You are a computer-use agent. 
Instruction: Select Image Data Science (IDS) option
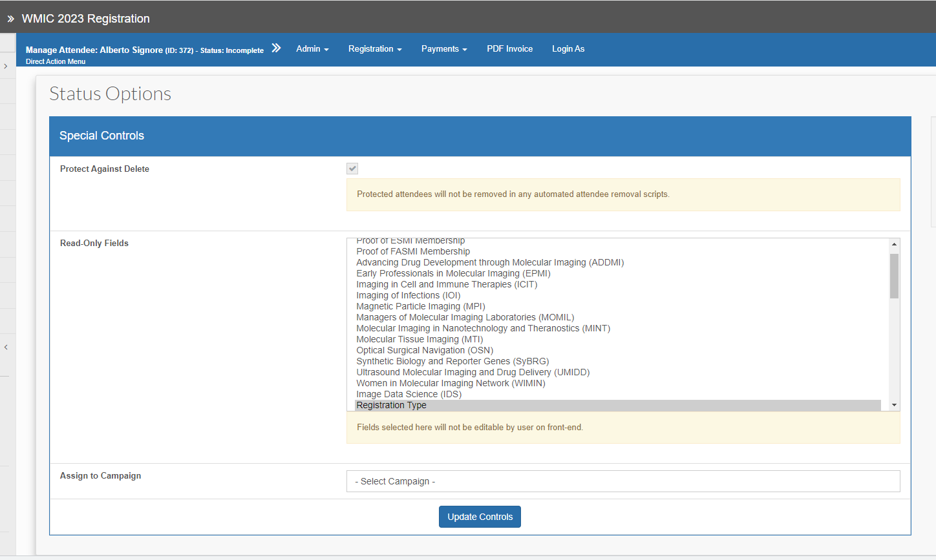[x=409, y=395]
